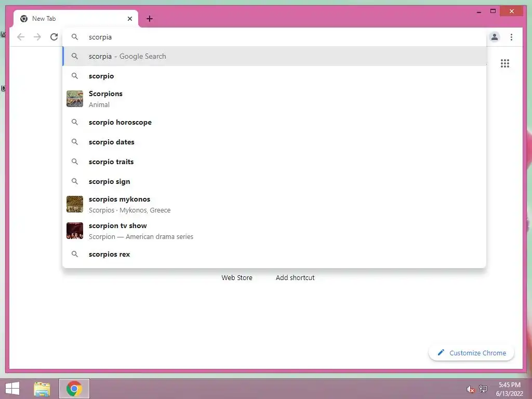This screenshot has width=532, height=399.
Task: Select the New Tab tab
Action: pyautogui.click(x=76, y=19)
